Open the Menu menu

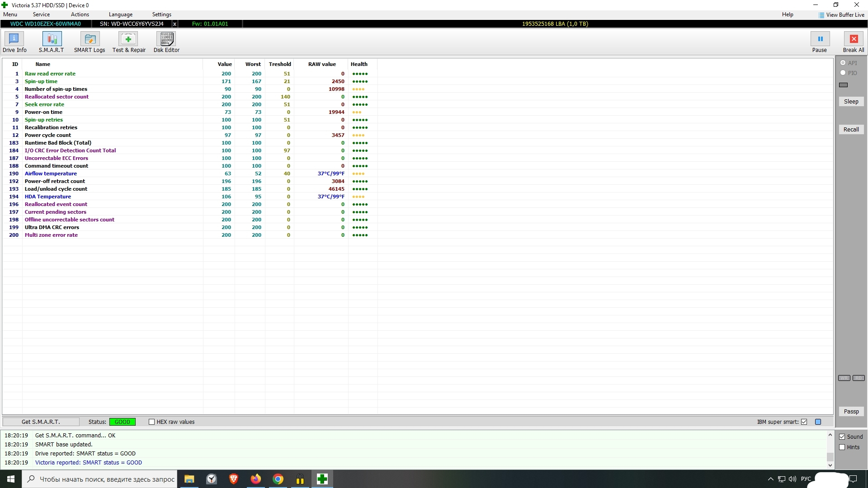pyautogui.click(x=10, y=14)
